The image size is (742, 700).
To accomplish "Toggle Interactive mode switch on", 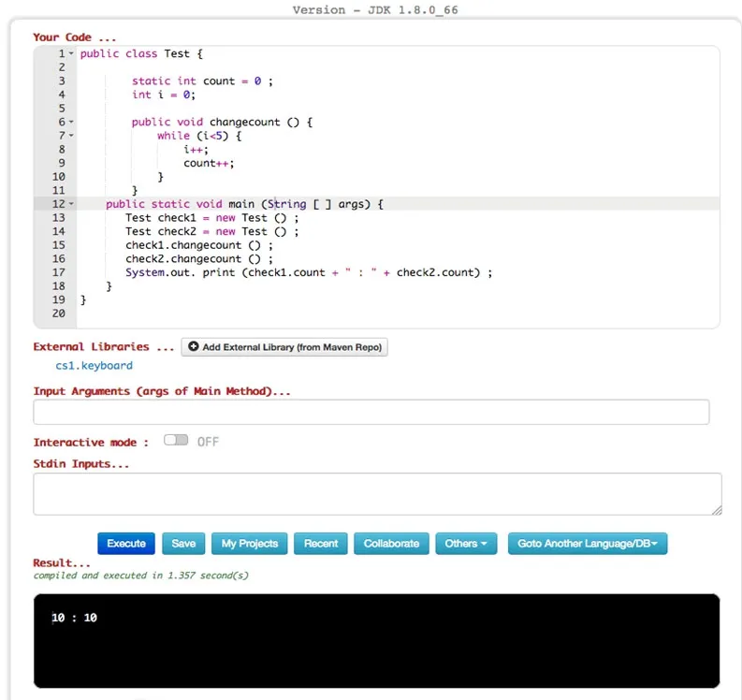I will coord(176,440).
